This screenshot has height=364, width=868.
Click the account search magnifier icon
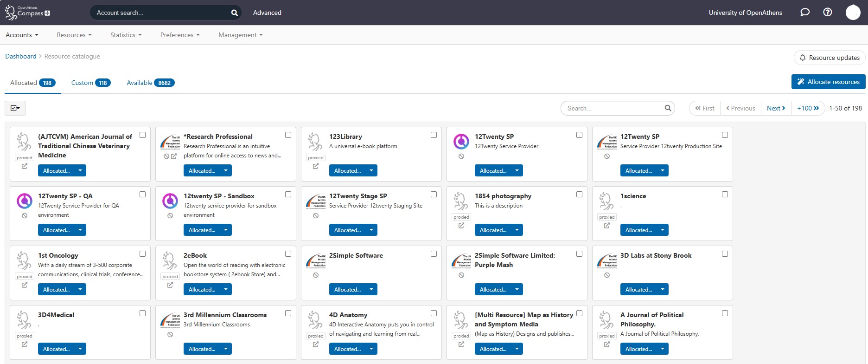click(235, 13)
